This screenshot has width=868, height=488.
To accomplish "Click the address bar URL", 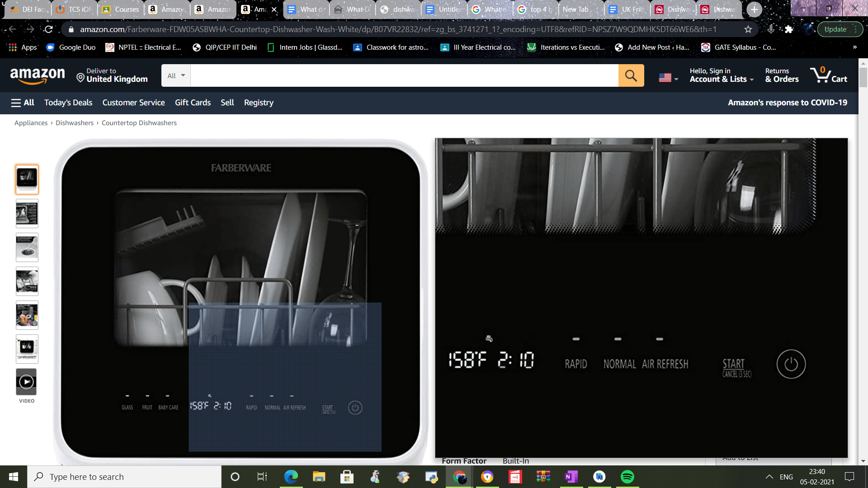I will 398,29.
